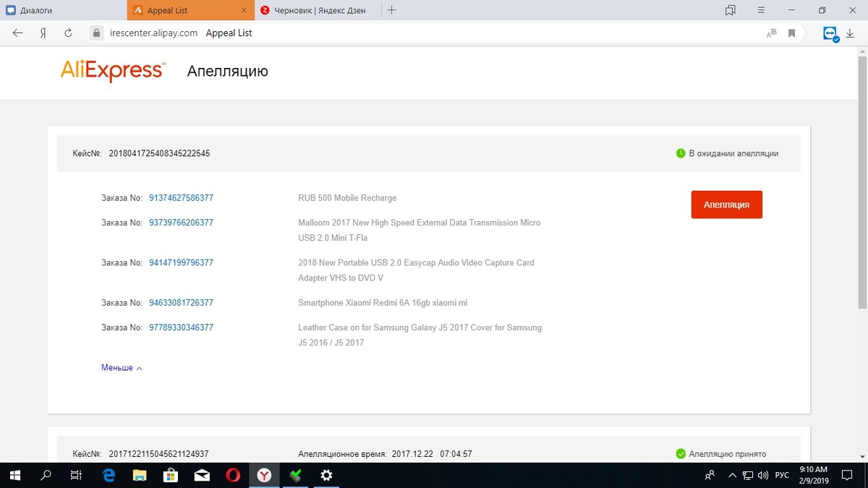This screenshot has width=868, height=488.
Task: Reload the page with the refresh icon
Action: [x=68, y=33]
